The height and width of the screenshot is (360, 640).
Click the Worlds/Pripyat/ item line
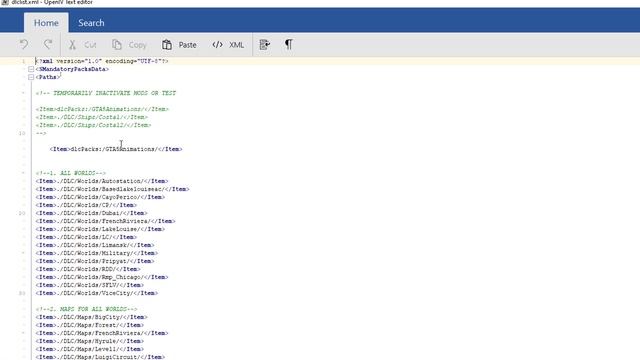tap(95, 261)
